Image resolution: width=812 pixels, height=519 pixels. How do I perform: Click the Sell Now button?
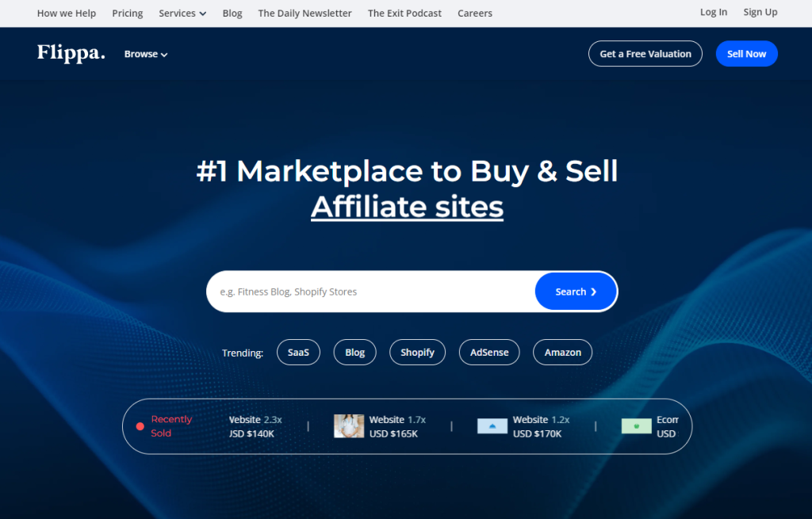pyautogui.click(x=746, y=54)
